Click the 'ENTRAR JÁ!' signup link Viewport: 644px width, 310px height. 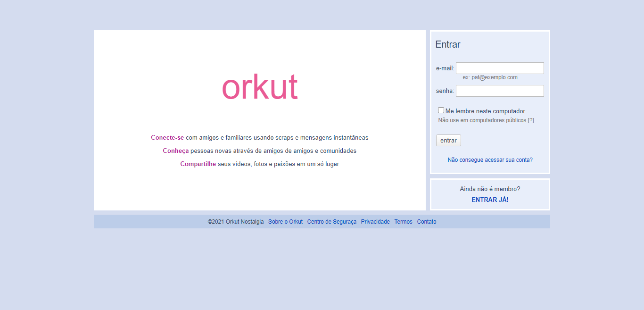coord(490,200)
